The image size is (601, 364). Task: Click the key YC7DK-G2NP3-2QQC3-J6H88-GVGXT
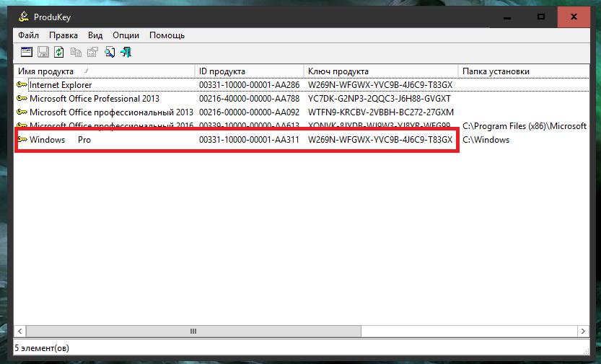(380, 99)
